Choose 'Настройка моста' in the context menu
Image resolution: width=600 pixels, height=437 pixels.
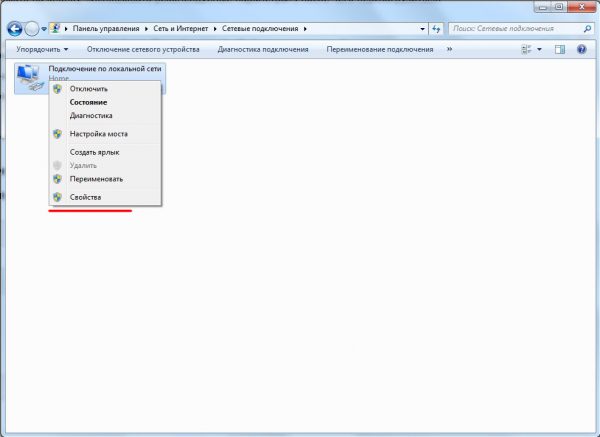tap(105, 134)
